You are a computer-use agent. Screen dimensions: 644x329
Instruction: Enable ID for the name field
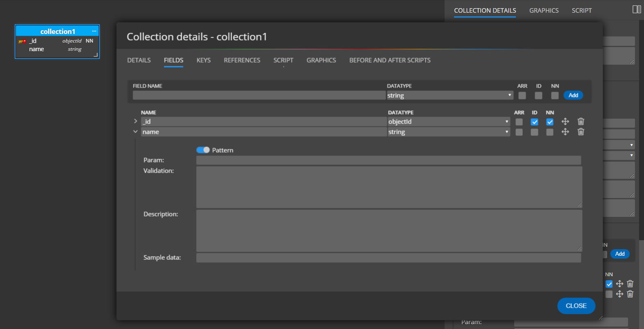click(535, 132)
